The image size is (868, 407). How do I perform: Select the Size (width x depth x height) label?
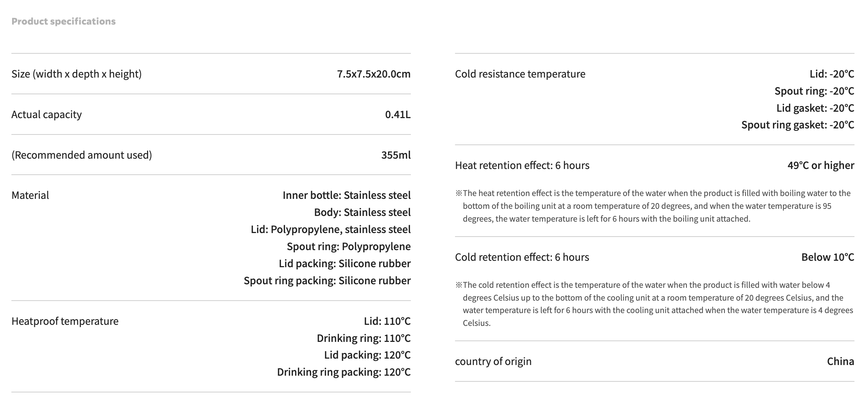pyautogui.click(x=77, y=74)
